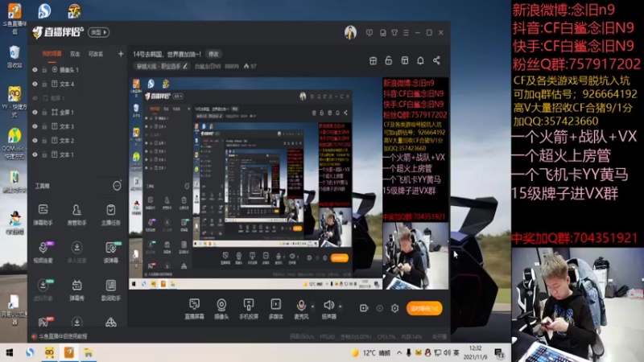Switch to the 双击 scene tab
This screenshot has width=644, height=362.
pyautogui.click(x=75, y=54)
